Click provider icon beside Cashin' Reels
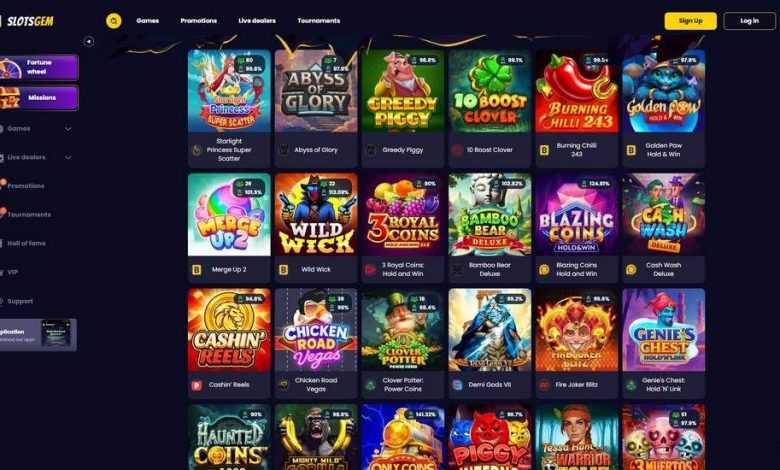This screenshot has height=470, width=780. (196, 385)
